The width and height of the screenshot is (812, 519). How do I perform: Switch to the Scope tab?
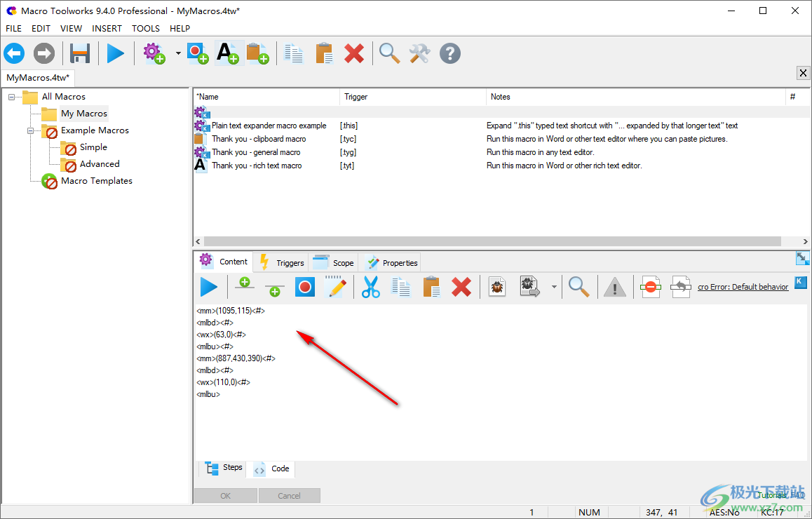point(334,262)
